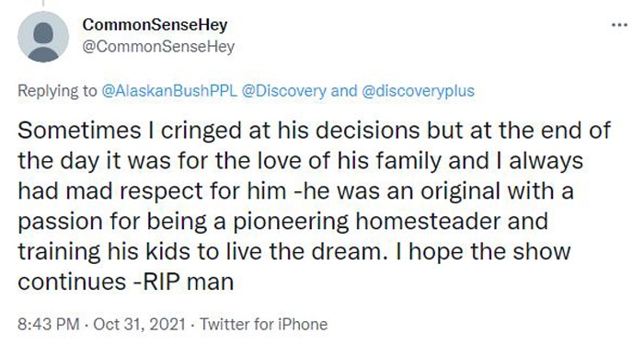Go to the @discoveryplus profile link
This screenshot has width=644, height=345.
point(418,91)
